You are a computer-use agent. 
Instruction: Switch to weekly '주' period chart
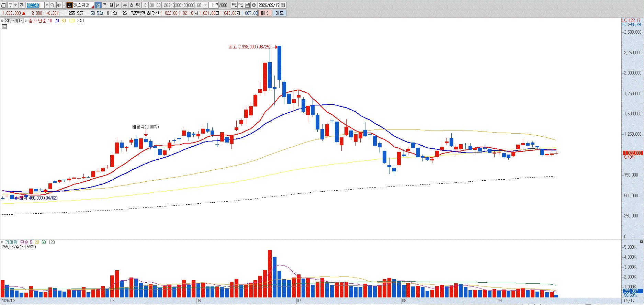[105, 5]
